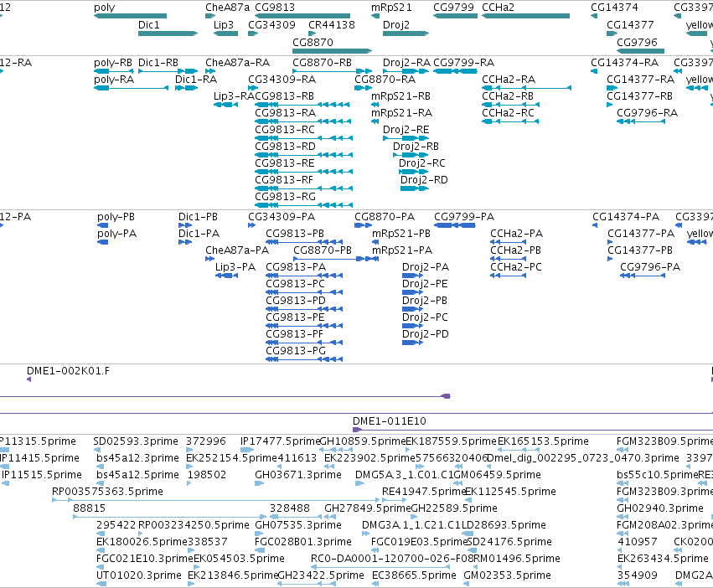Select protein poly-PB
Viewport: 713px width, 588px height.
[103, 225]
